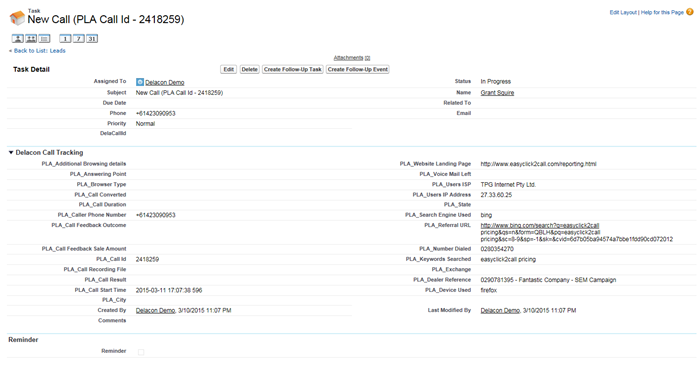Open the Edit Layout link
The width and height of the screenshot is (698, 368).
[623, 12]
